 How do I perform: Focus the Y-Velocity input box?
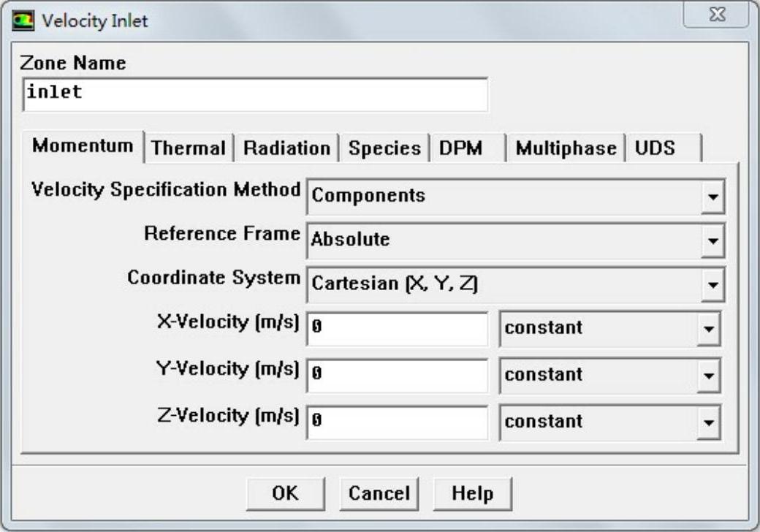[398, 375]
